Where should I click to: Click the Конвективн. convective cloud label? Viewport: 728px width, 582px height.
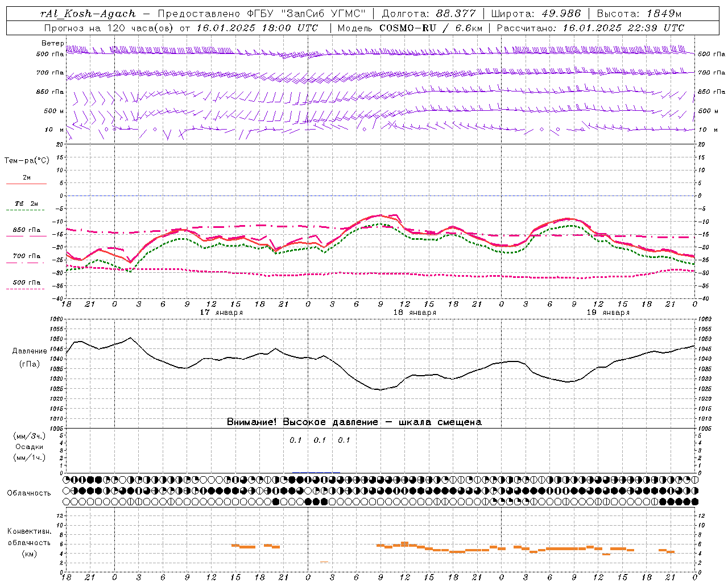29,531
